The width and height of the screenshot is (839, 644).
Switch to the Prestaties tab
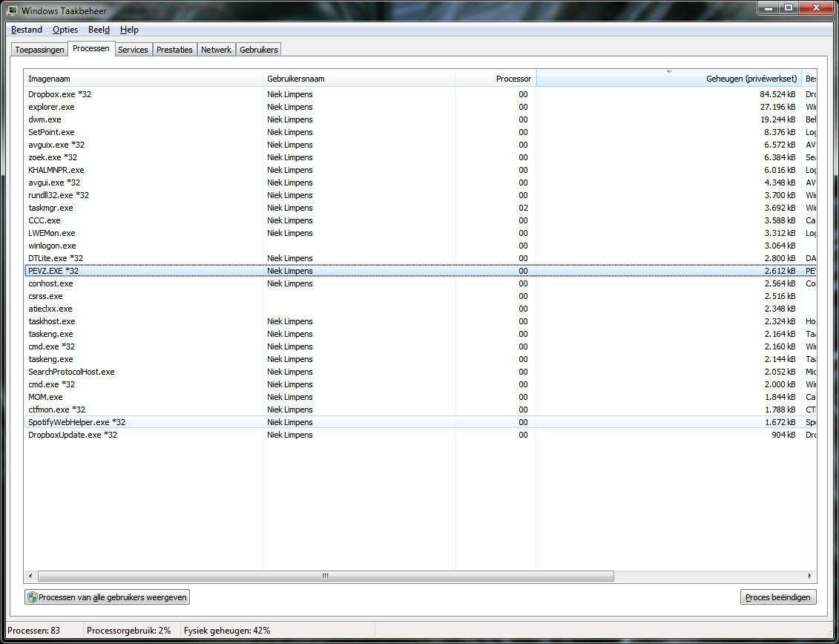[x=174, y=50]
